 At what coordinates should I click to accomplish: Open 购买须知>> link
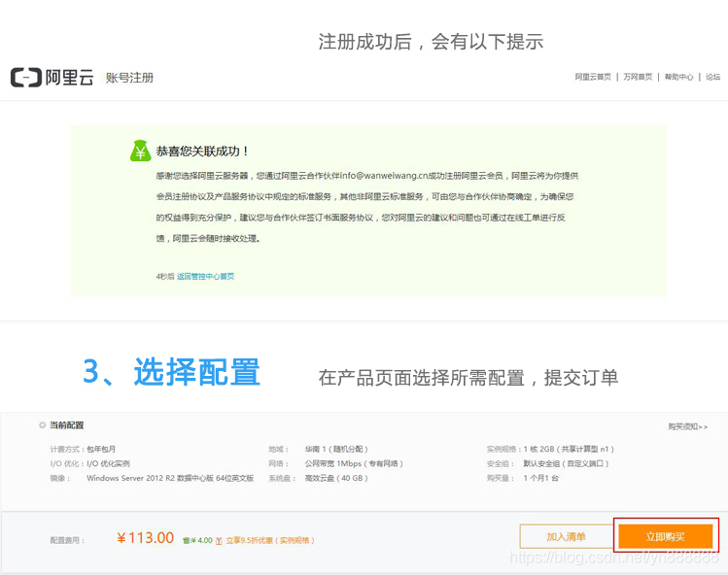pos(687,426)
